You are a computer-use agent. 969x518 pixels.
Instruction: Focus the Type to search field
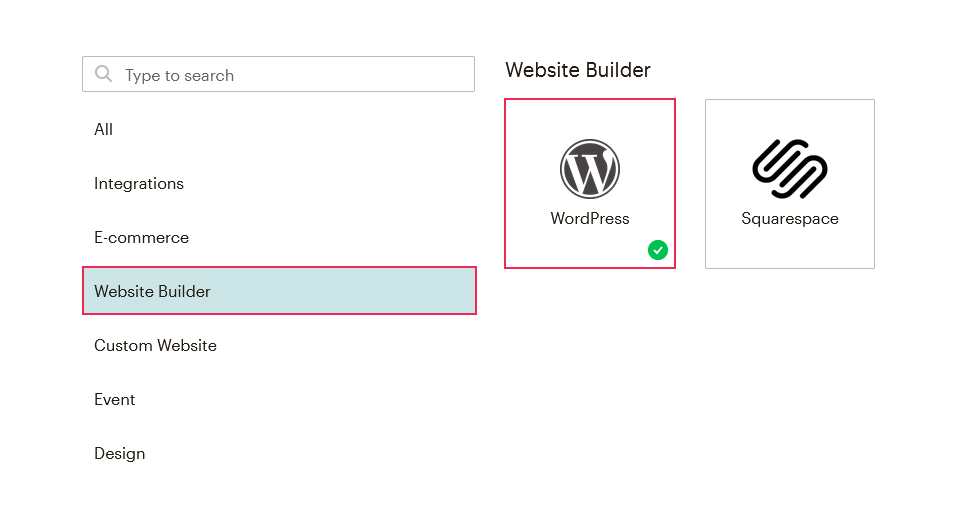pos(278,74)
